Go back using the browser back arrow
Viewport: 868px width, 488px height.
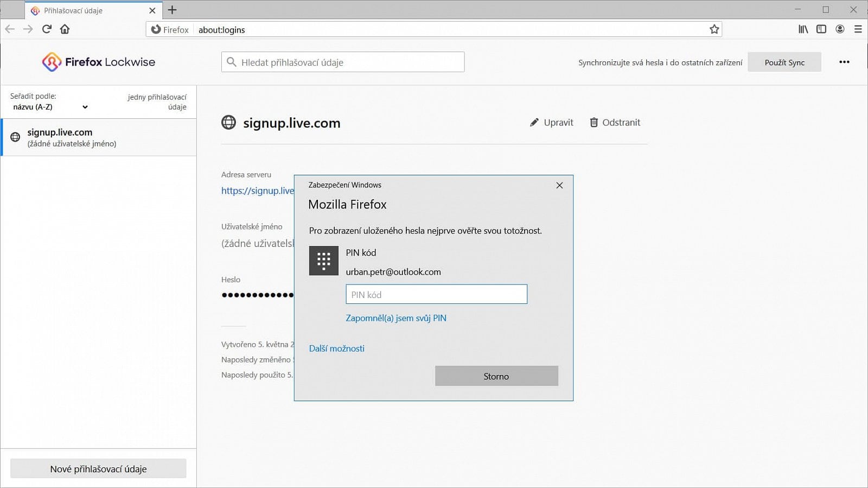coord(10,29)
